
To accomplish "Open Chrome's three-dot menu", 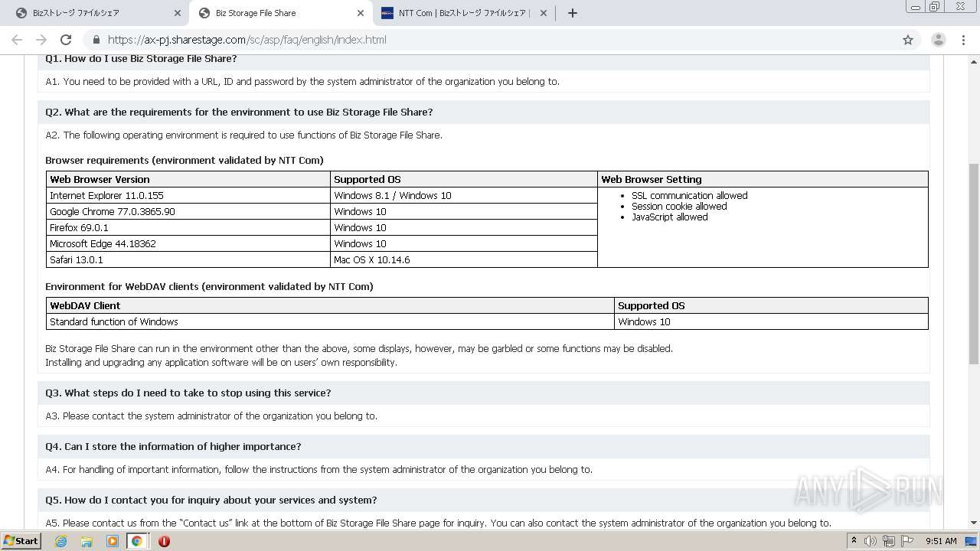I will [x=963, y=40].
